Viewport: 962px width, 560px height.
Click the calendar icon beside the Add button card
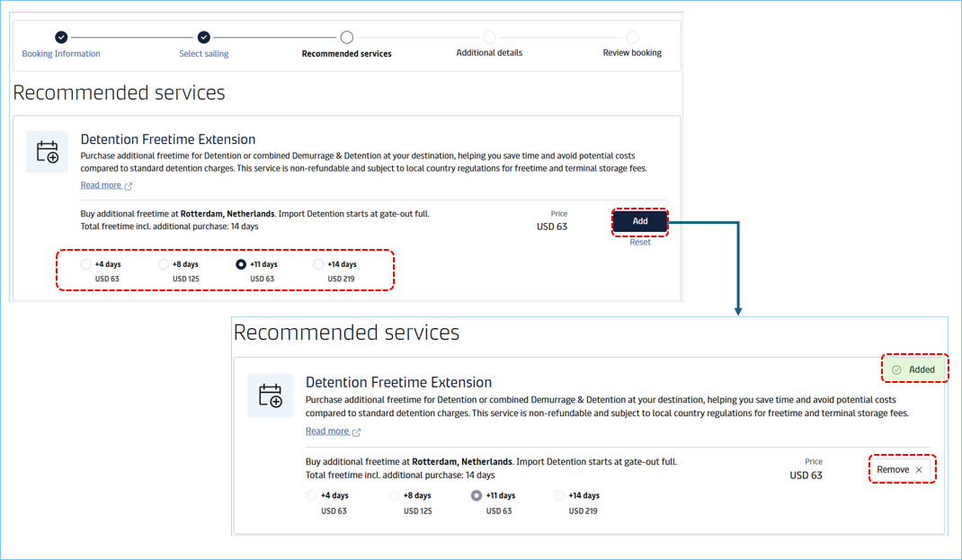click(48, 152)
